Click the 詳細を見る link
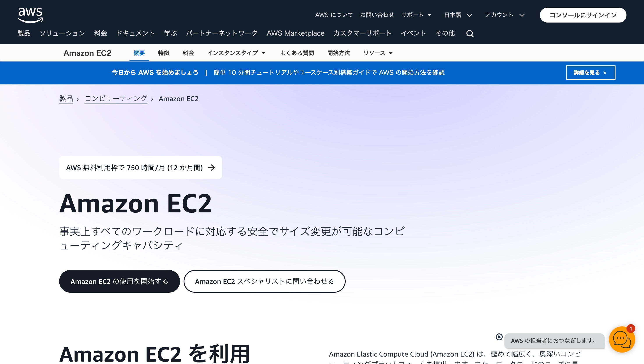Image resolution: width=644 pixels, height=364 pixels. click(591, 72)
